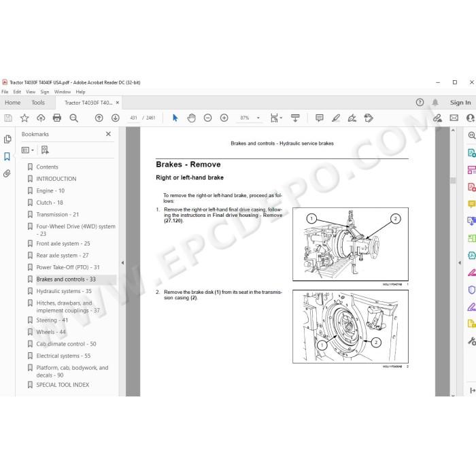Click the share link icon in the toolbar
The image size is (476, 476).
pos(437,118)
